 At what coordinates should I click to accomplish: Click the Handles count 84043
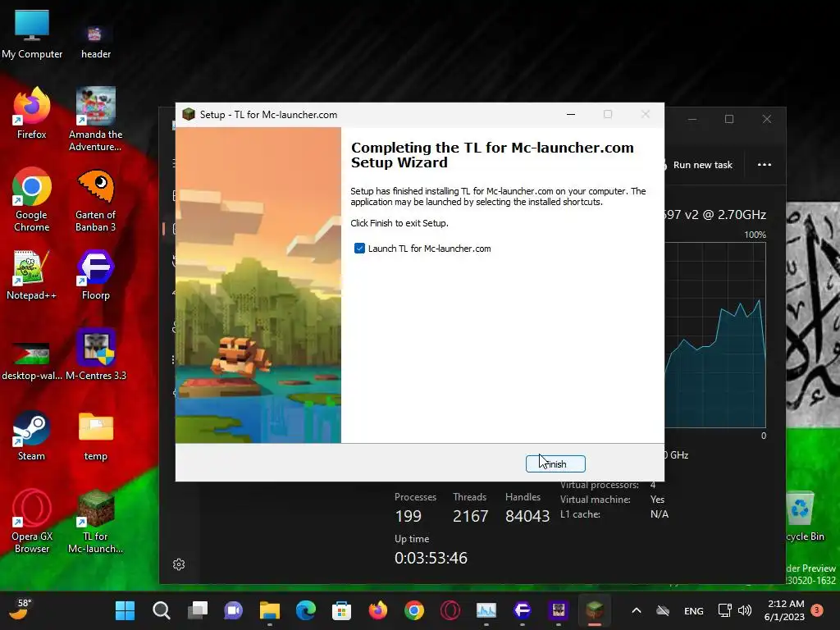click(527, 516)
